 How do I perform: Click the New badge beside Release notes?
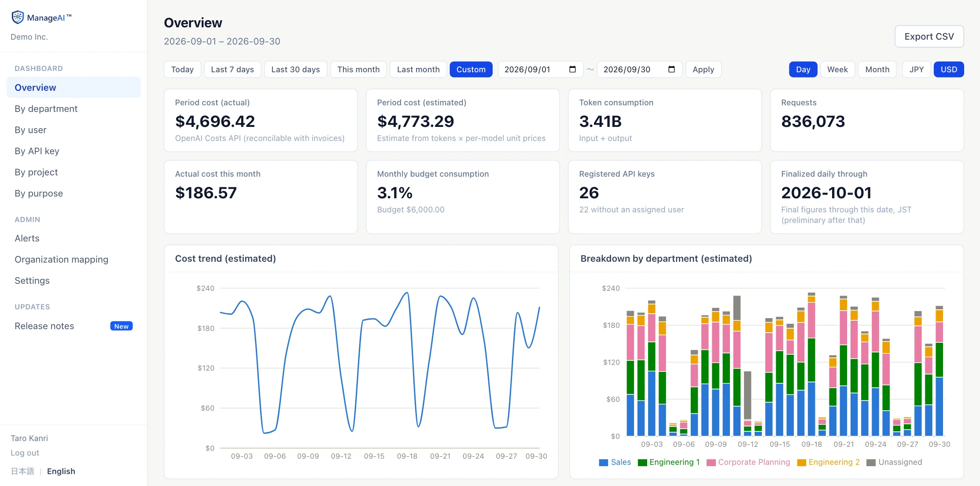pos(121,326)
